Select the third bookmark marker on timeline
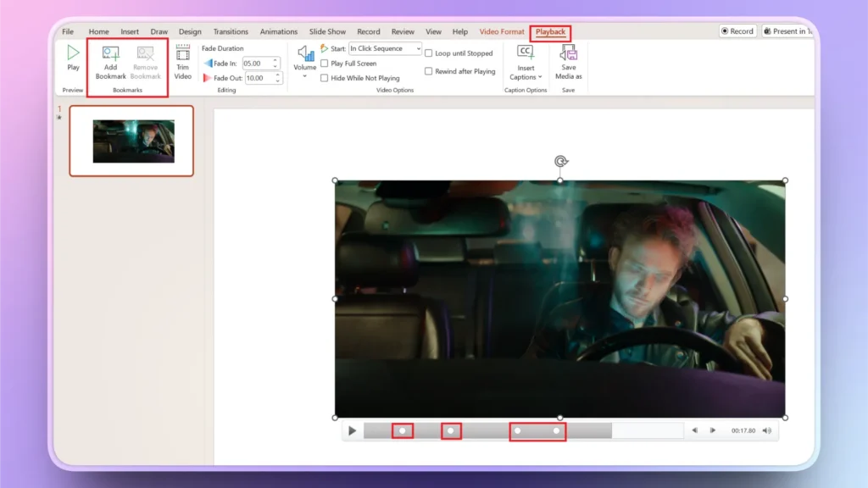The image size is (868, 488). [x=518, y=430]
